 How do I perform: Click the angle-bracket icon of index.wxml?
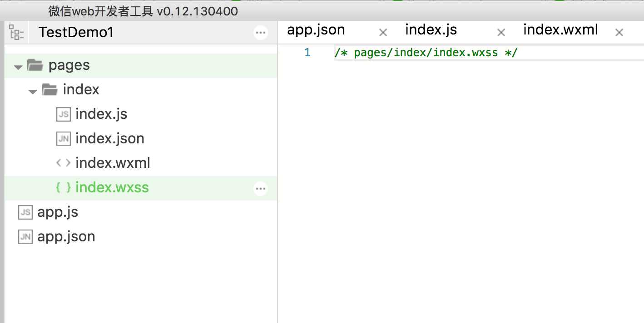(64, 163)
